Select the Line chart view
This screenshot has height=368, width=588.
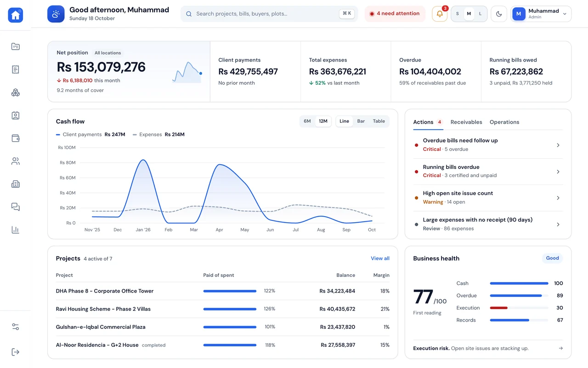(345, 121)
